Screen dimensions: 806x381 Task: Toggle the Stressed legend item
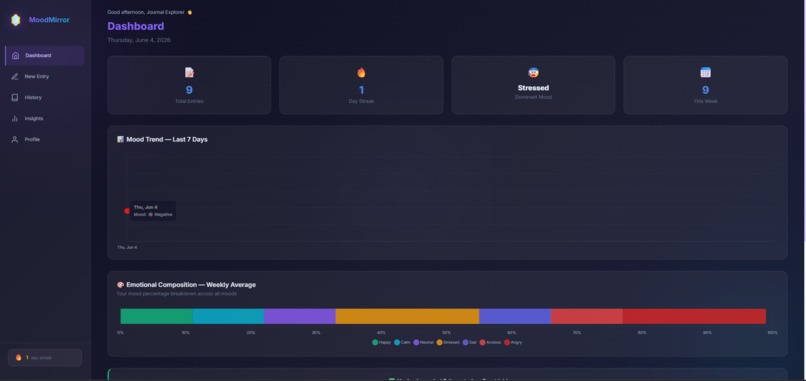[448, 342]
